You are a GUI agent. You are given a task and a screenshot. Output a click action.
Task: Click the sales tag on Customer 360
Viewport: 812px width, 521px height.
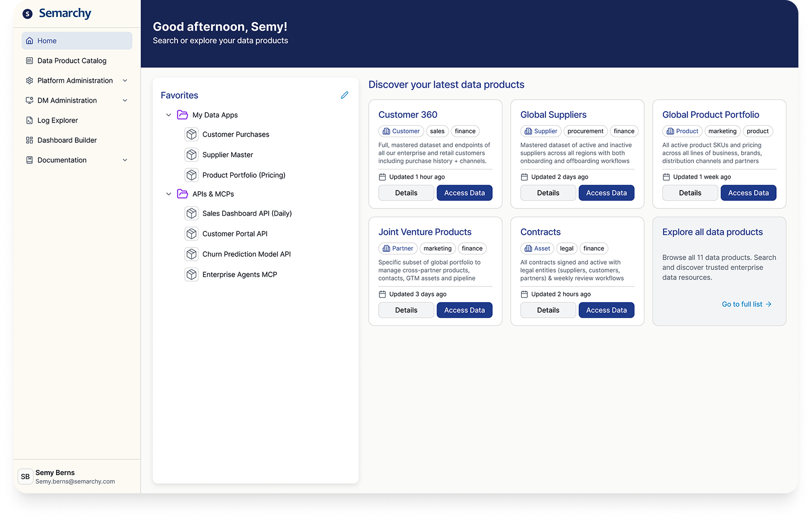[437, 131]
